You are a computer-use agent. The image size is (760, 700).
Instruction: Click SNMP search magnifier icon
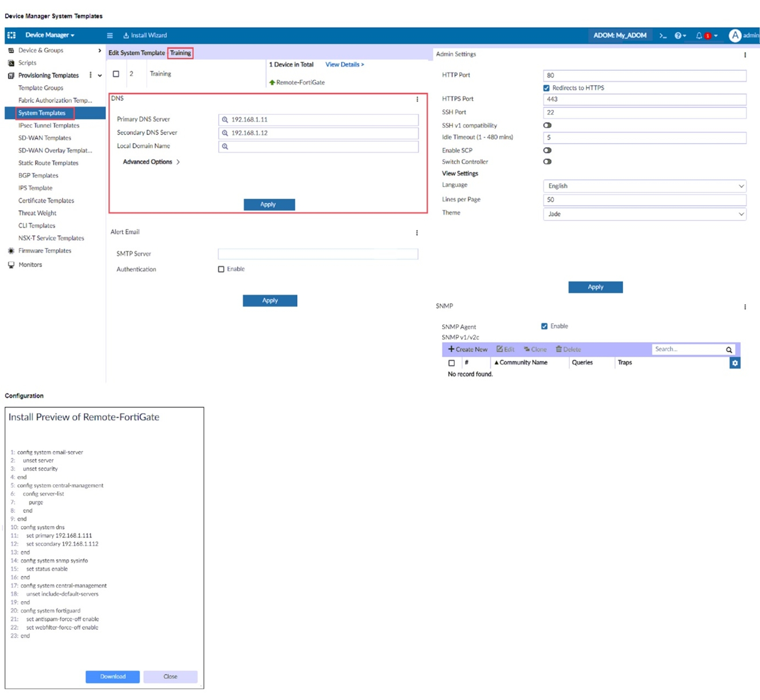pyautogui.click(x=729, y=350)
